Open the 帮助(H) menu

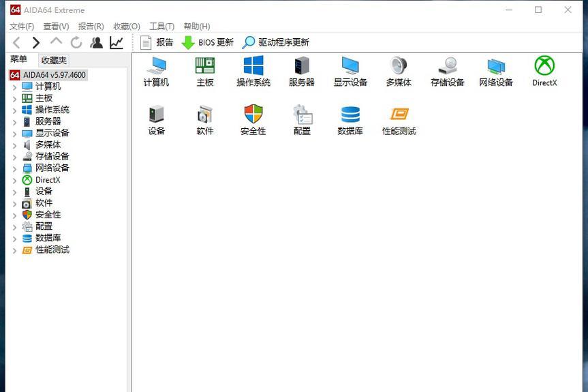click(x=197, y=27)
